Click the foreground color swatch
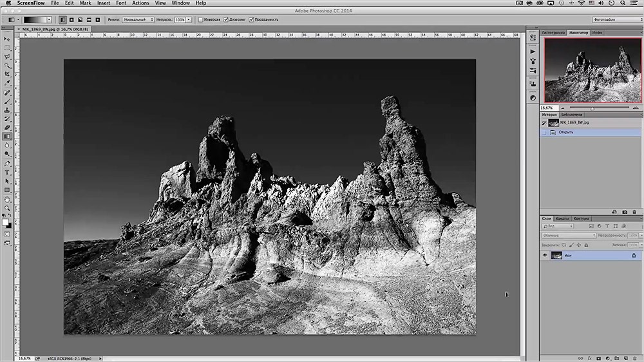 click(x=5, y=222)
